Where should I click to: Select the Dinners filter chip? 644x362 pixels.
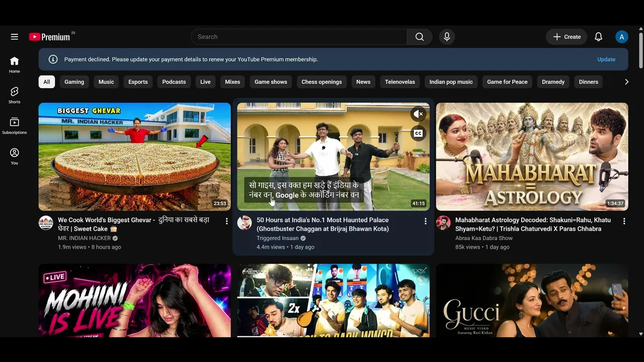pyautogui.click(x=589, y=82)
